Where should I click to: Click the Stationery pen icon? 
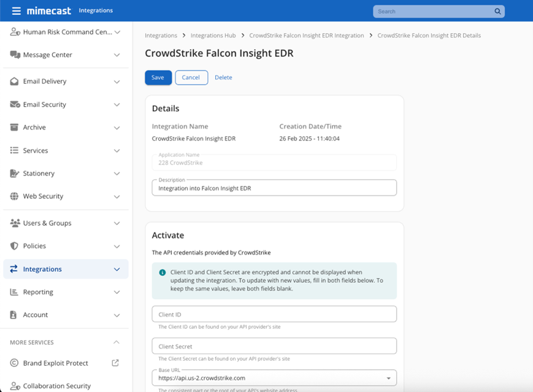pos(14,174)
